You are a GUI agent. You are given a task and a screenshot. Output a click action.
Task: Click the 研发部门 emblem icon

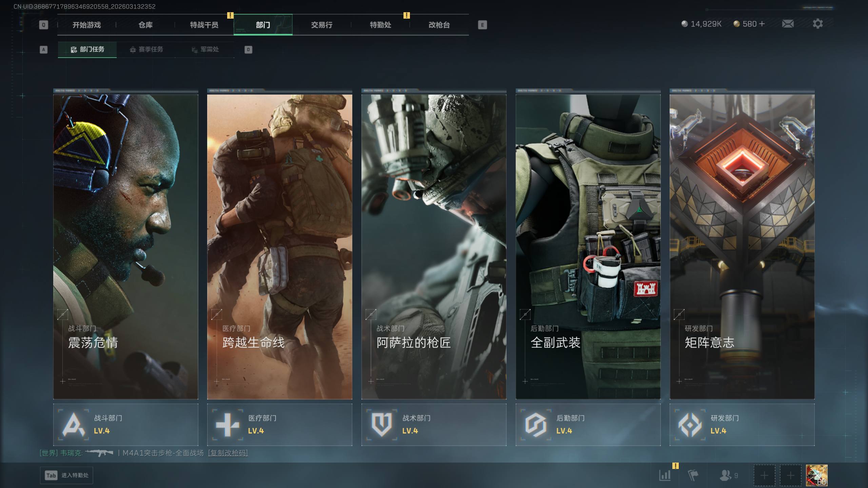click(690, 424)
